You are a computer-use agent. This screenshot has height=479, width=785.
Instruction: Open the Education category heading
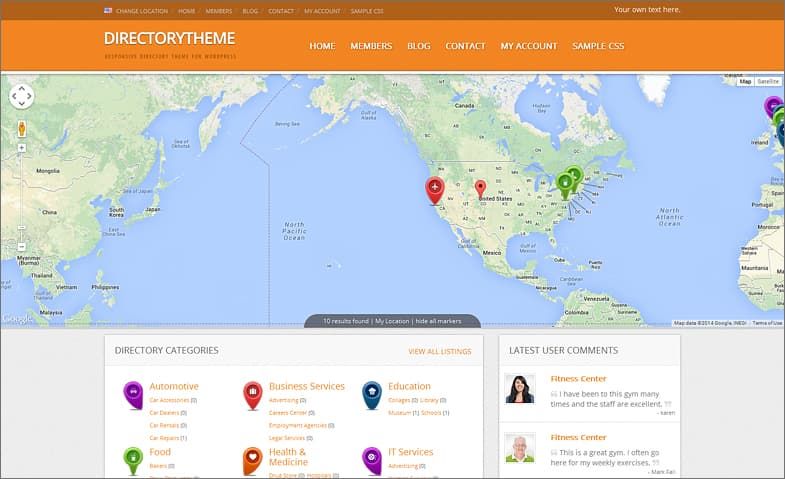[410, 386]
